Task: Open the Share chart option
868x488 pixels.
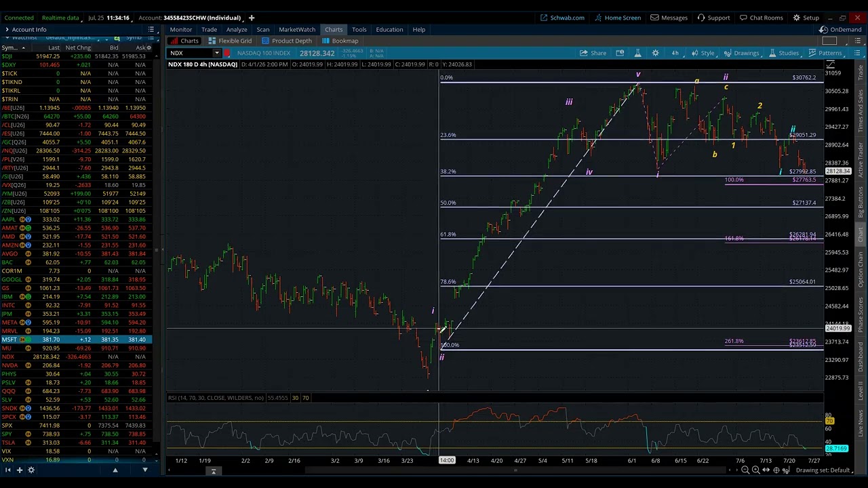Action: (x=593, y=53)
